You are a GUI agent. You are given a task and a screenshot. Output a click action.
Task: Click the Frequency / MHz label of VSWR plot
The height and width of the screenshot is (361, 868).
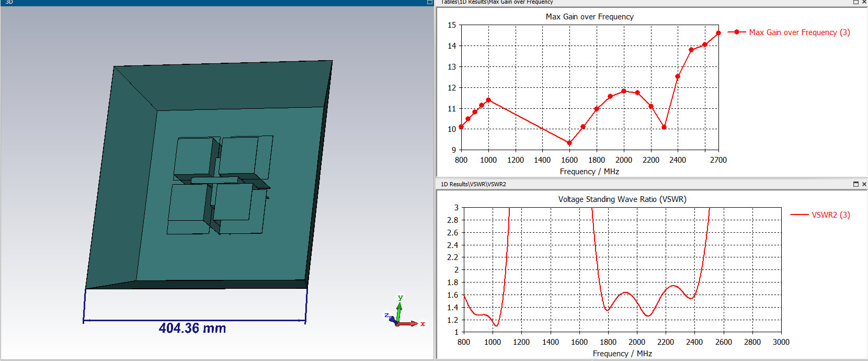click(x=622, y=354)
